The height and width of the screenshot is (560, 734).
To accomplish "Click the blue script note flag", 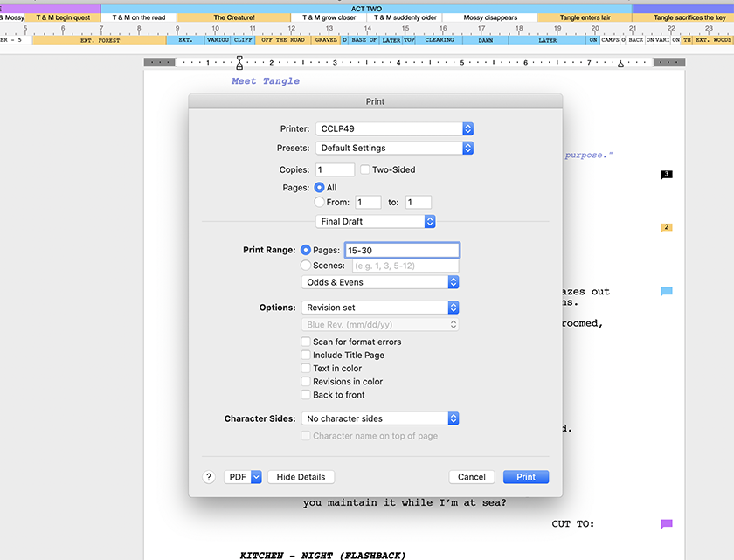I will click(667, 292).
